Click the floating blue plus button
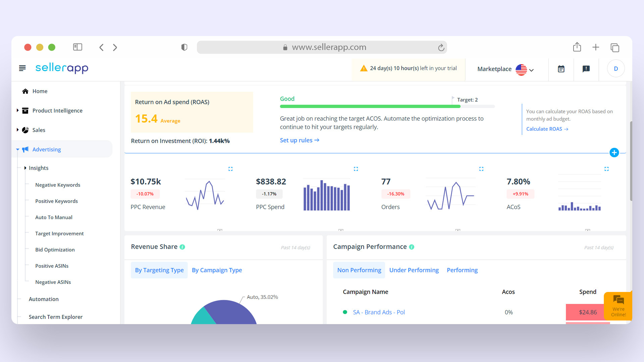644x362 pixels. [614, 153]
